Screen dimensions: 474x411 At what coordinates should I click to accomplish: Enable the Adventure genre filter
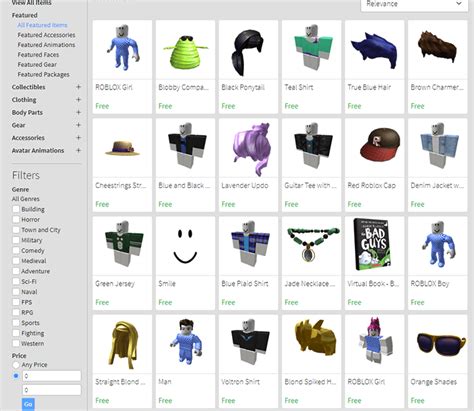tap(16, 271)
